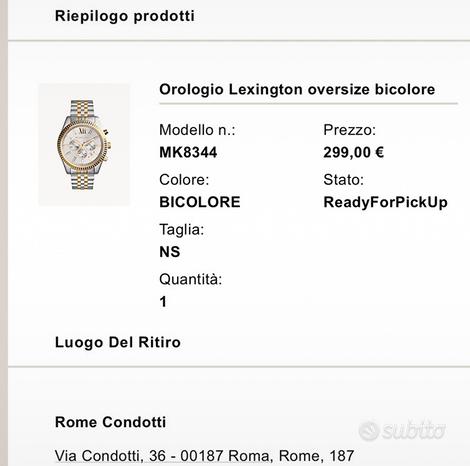Image resolution: width=470 pixels, height=466 pixels.
Task: Select the model number MK8344
Action: tap(188, 152)
